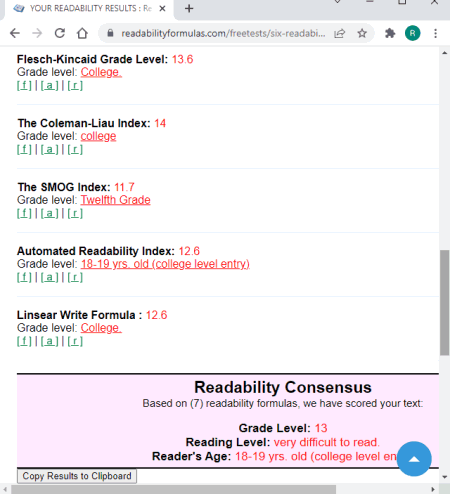This screenshot has height=494, width=450.
Task: Open a new browser tab
Action: [x=189, y=8]
